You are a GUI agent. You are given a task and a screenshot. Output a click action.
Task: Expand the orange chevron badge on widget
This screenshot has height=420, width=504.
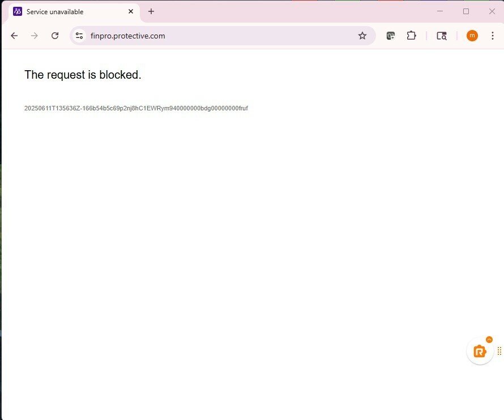[x=489, y=340]
